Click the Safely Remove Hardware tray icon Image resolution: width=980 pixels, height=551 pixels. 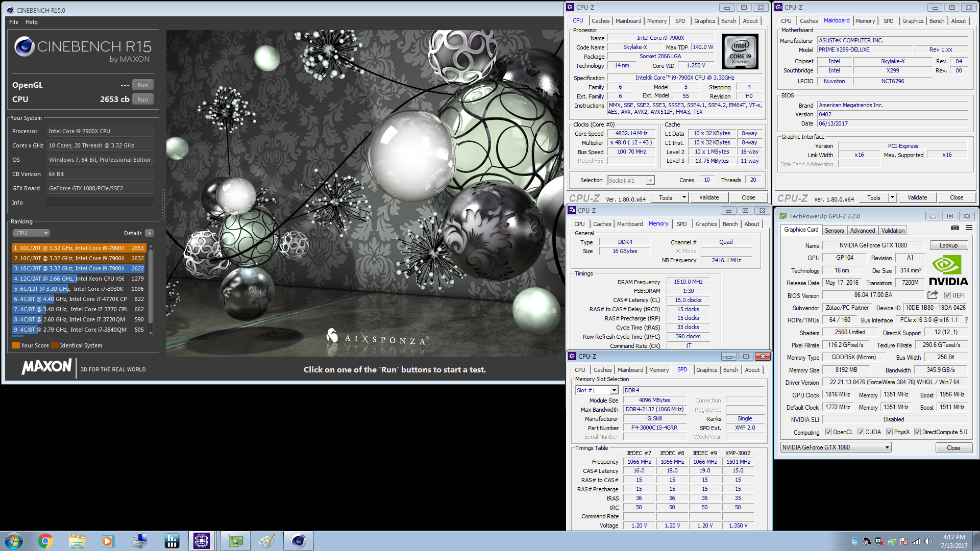point(892,541)
